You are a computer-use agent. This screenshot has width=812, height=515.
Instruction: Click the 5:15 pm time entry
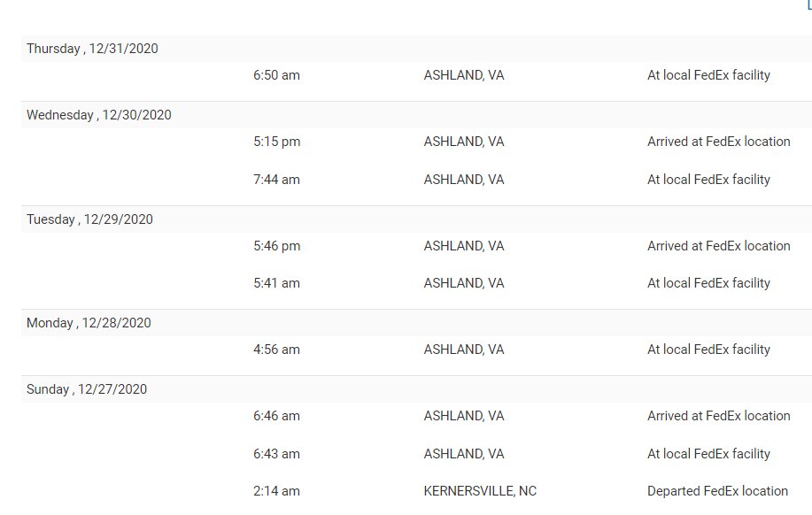pyautogui.click(x=276, y=142)
